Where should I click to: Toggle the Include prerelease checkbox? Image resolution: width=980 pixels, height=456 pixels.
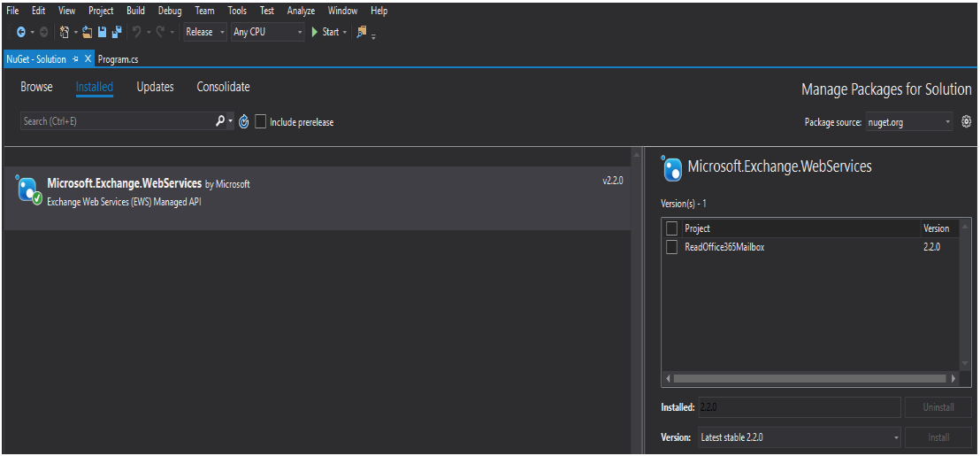[261, 121]
